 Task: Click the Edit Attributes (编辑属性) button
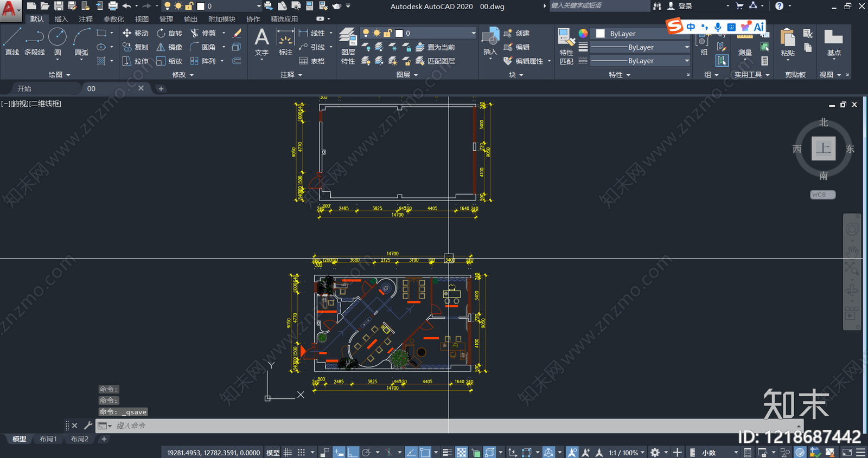coord(524,61)
